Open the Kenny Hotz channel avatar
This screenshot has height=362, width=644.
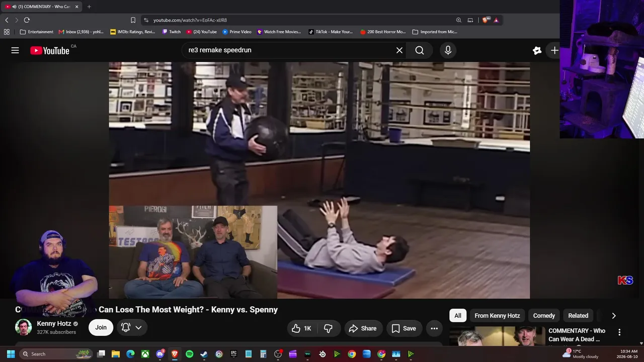(23, 327)
